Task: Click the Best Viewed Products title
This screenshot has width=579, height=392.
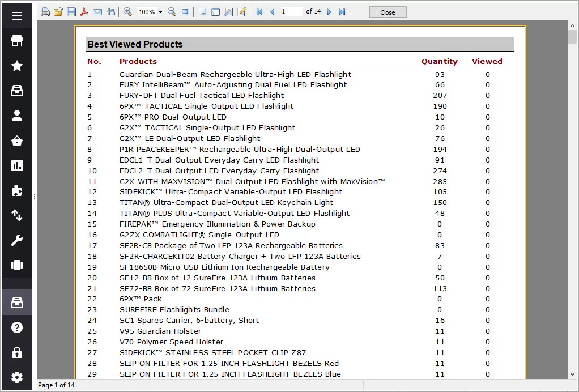Action: point(135,44)
